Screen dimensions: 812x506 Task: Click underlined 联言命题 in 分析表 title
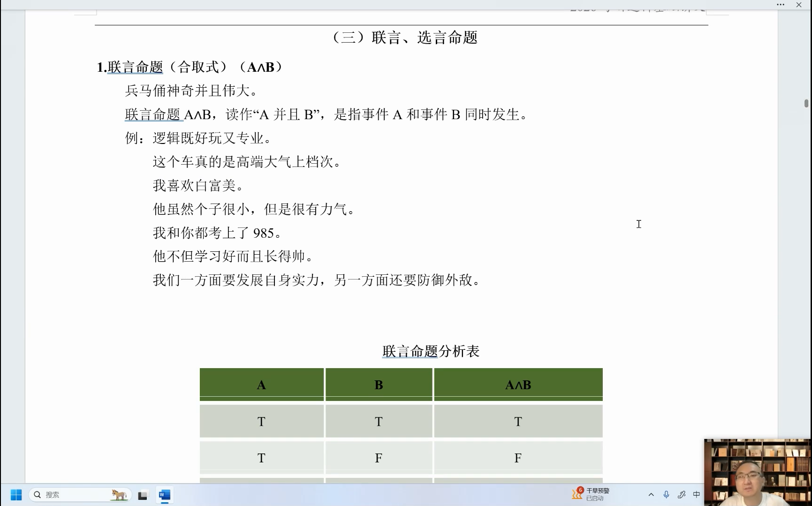(410, 352)
